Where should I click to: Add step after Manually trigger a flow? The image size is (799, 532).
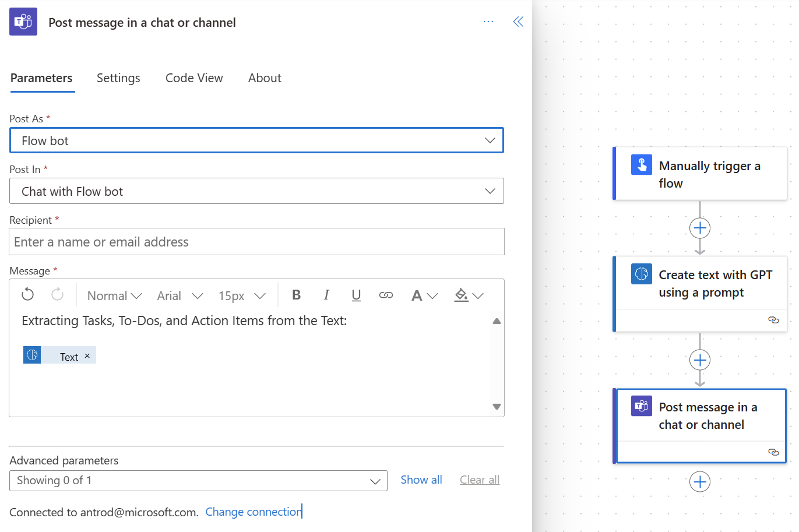click(700, 228)
